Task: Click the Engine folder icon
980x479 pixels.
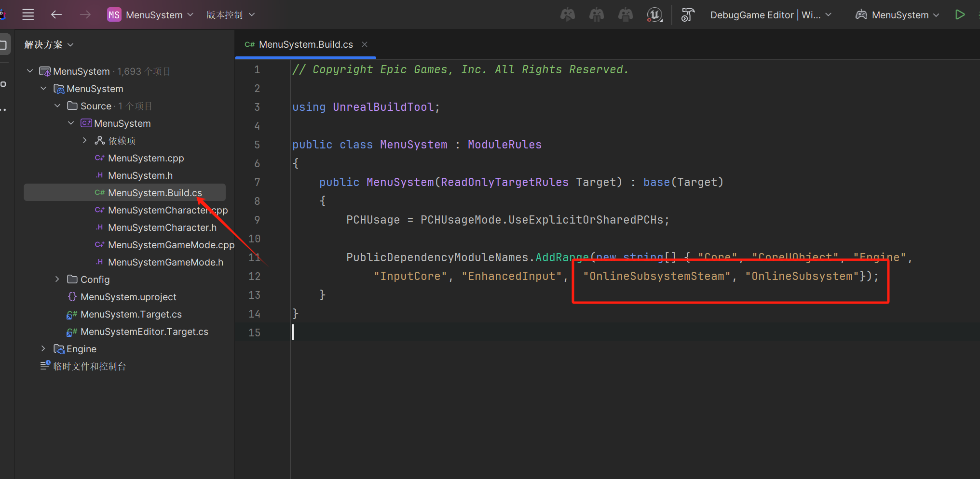Action: point(59,349)
